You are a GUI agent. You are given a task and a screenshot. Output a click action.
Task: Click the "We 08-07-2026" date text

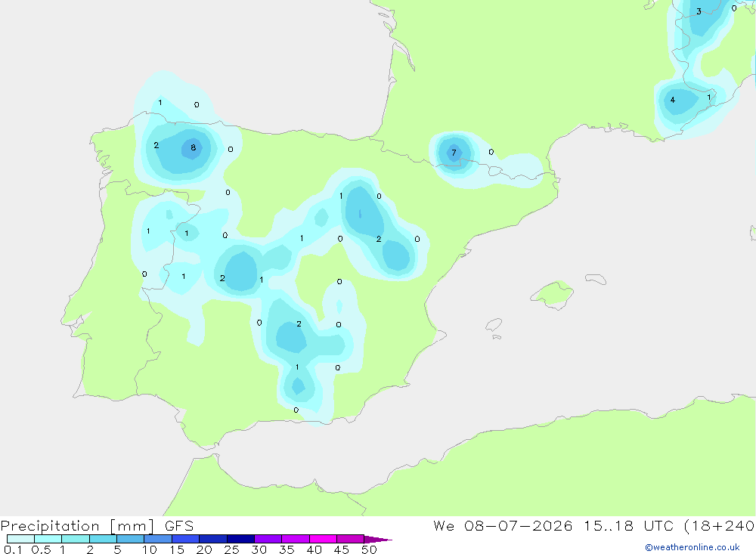click(503, 526)
